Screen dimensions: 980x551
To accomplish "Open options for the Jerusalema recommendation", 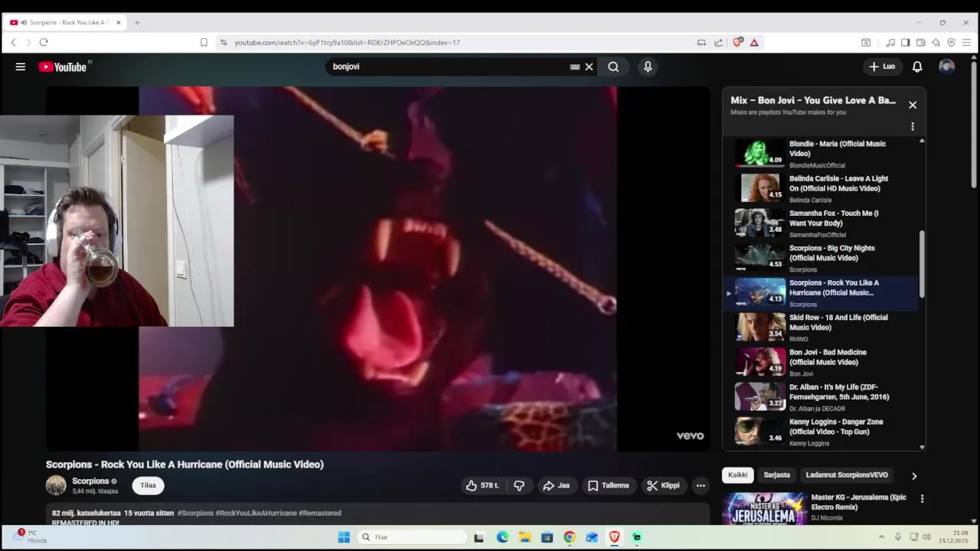I will click(922, 499).
